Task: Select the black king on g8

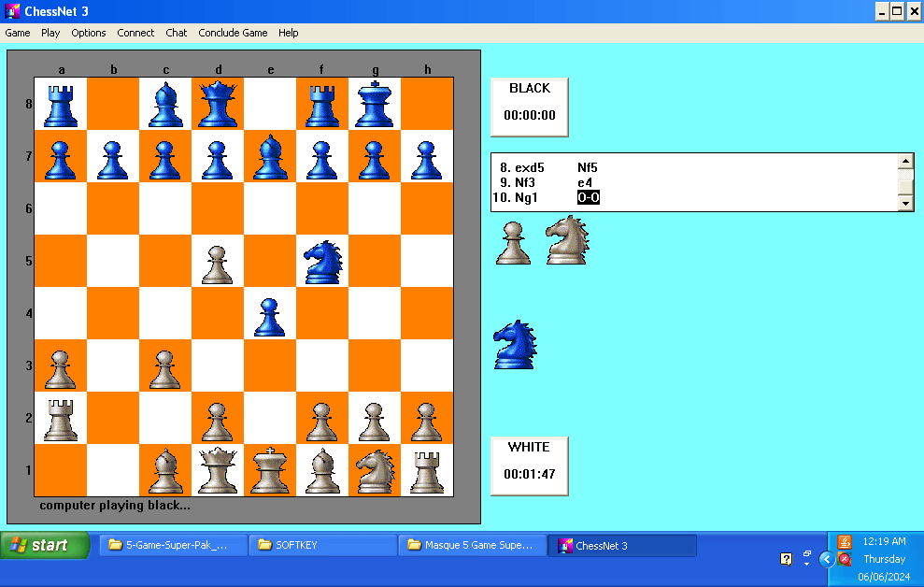Action: click(x=375, y=105)
